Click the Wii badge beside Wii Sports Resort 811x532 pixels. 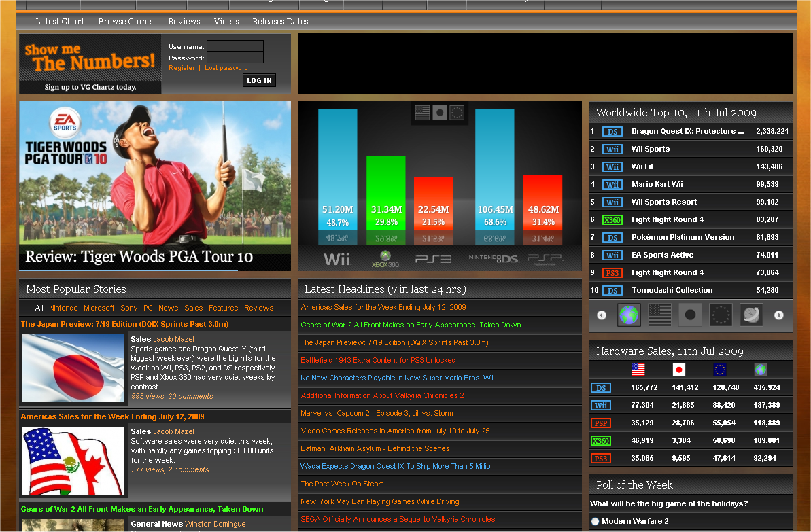(612, 202)
